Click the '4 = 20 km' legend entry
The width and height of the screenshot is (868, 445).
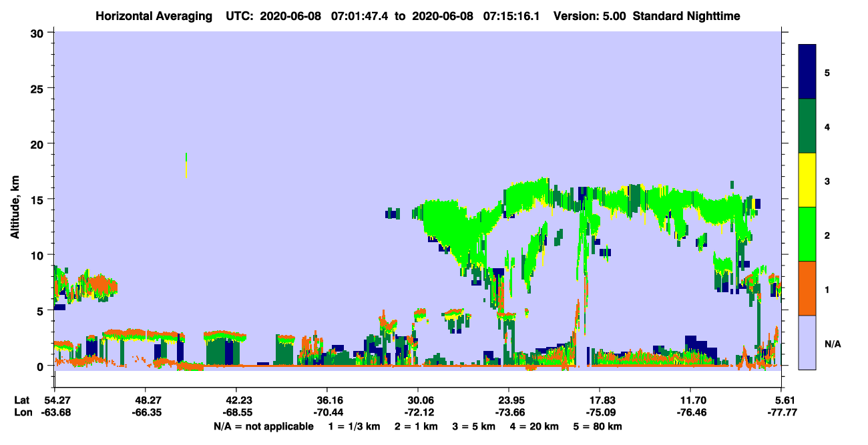click(x=533, y=426)
